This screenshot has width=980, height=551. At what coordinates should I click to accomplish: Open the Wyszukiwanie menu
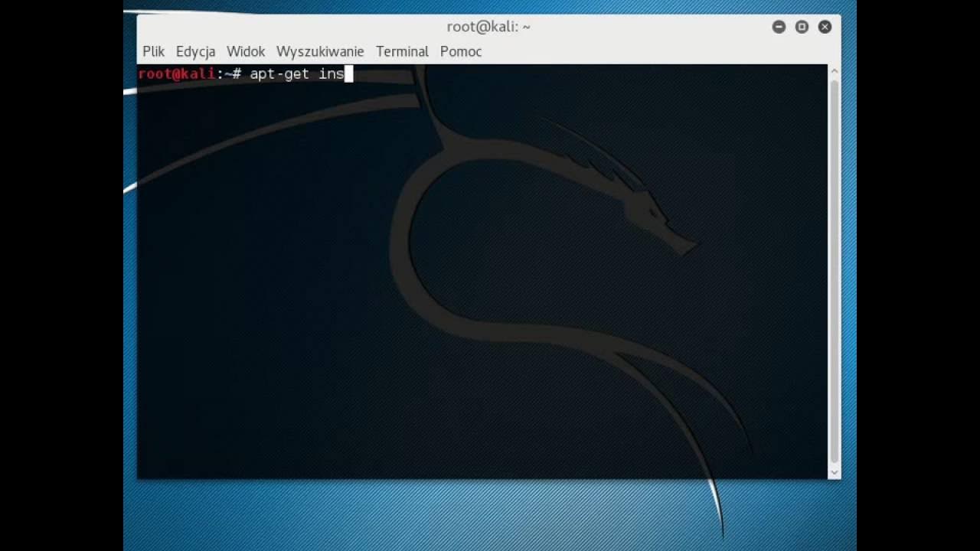320,51
